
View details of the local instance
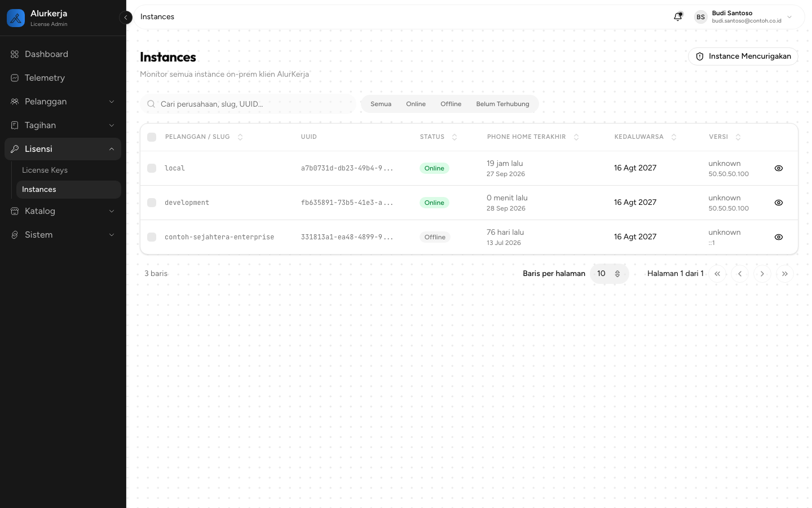[x=779, y=168]
